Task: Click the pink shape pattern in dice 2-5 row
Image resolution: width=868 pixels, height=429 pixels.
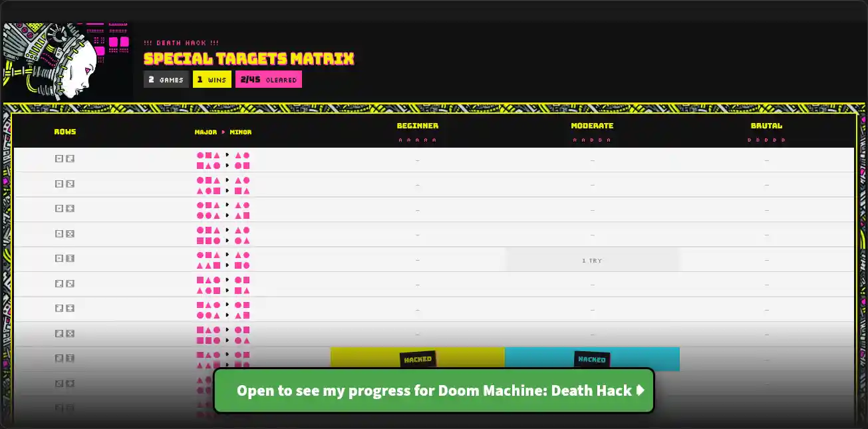Action: pos(223,335)
